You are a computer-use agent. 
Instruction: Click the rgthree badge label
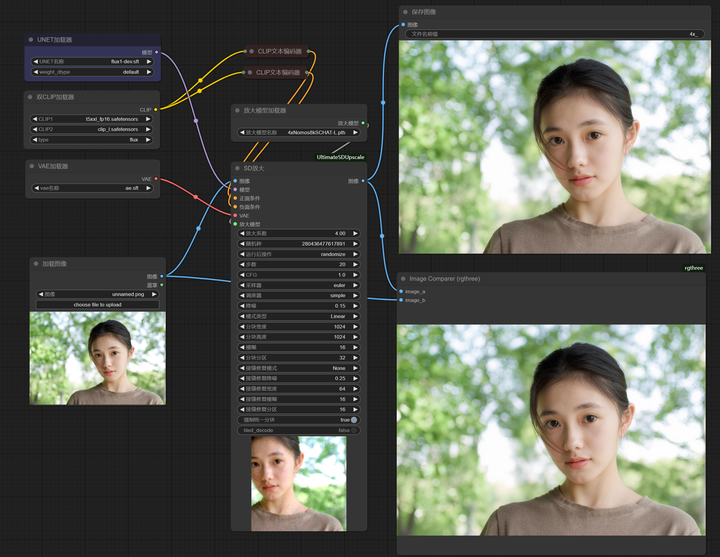pyautogui.click(x=694, y=267)
